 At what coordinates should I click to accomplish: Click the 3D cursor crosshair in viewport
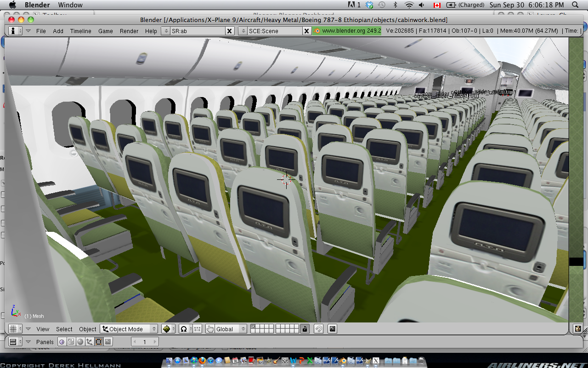pyautogui.click(x=286, y=179)
